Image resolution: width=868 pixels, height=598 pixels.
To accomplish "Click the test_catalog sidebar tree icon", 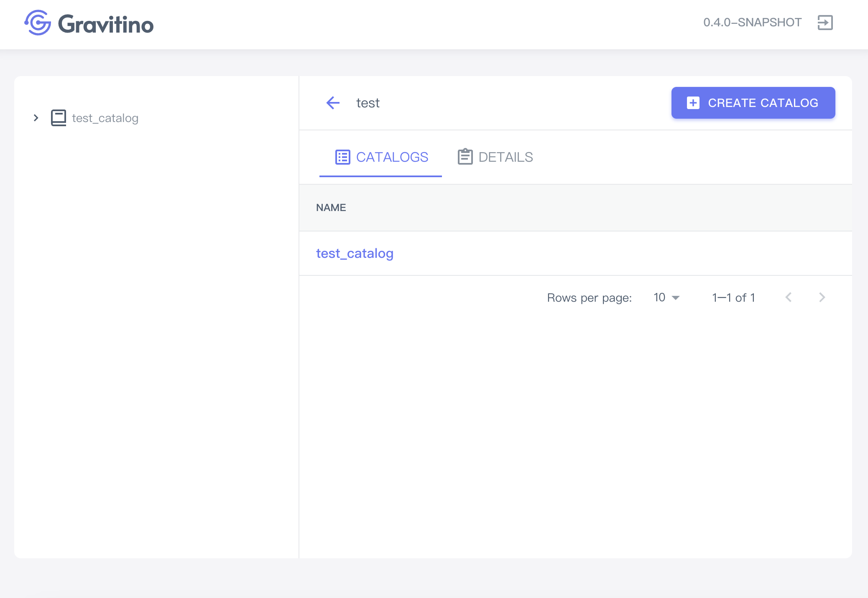I will tap(58, 117).
